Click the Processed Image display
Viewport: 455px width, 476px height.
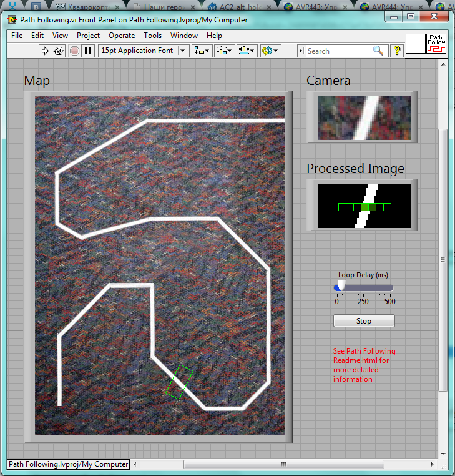click(x=364, y=206)
